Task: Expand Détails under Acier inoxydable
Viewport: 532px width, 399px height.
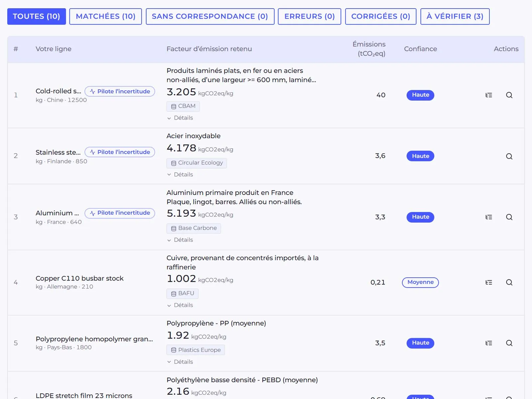Action: [180, 174]
